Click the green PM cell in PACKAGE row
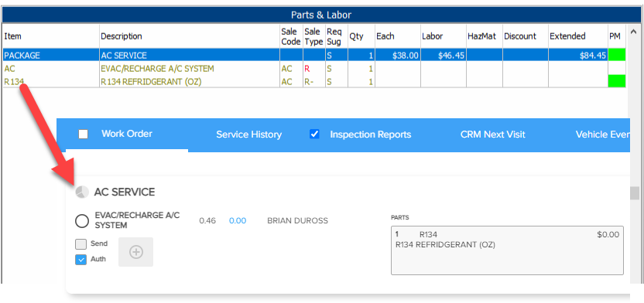 (x=617, y=55)
